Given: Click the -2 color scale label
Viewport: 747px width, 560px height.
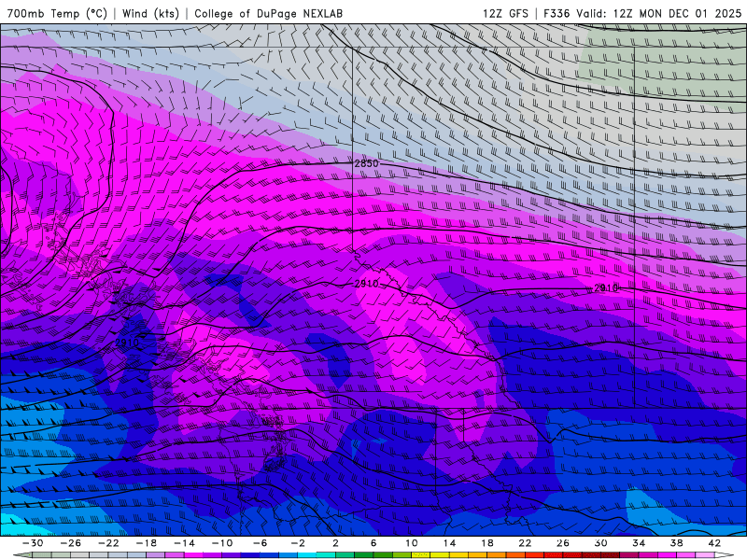Looking at the screenshot, I should pos(298,543).
